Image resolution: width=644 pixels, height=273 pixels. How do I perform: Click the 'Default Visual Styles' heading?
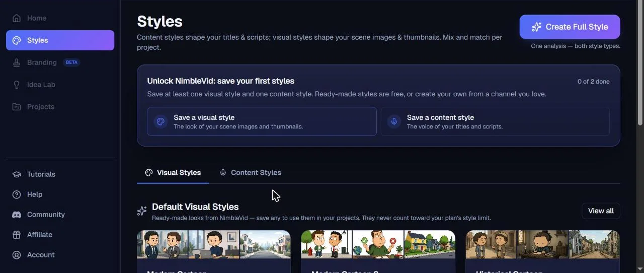[195, 207]
